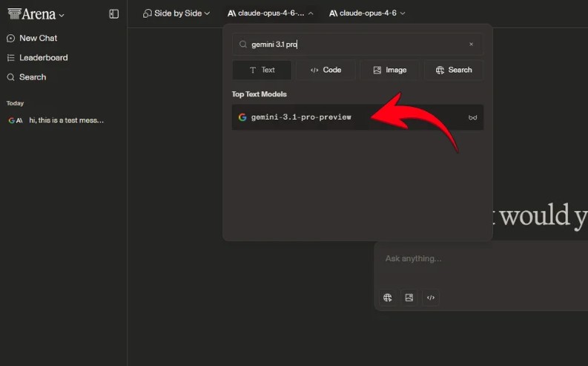Toggle web search globe icon in prompt box
The height and width of the screenshot is (366, 588).
pos(388,298)
